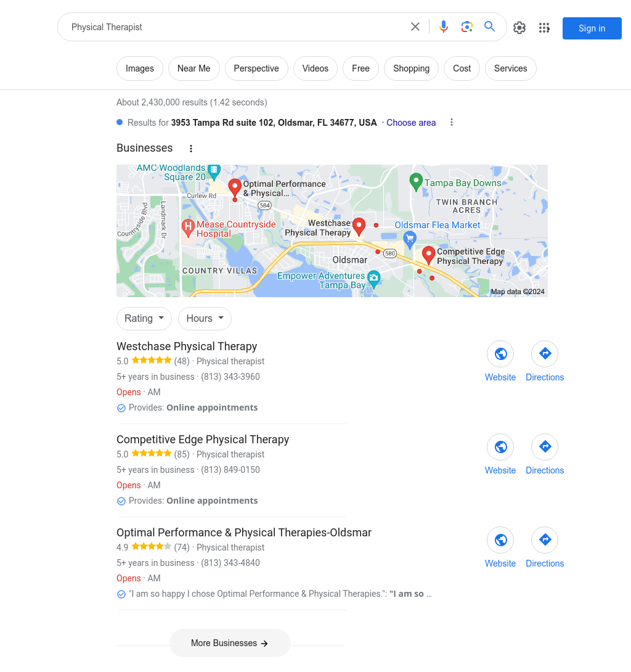Select the Near Me filter chip

193,68
